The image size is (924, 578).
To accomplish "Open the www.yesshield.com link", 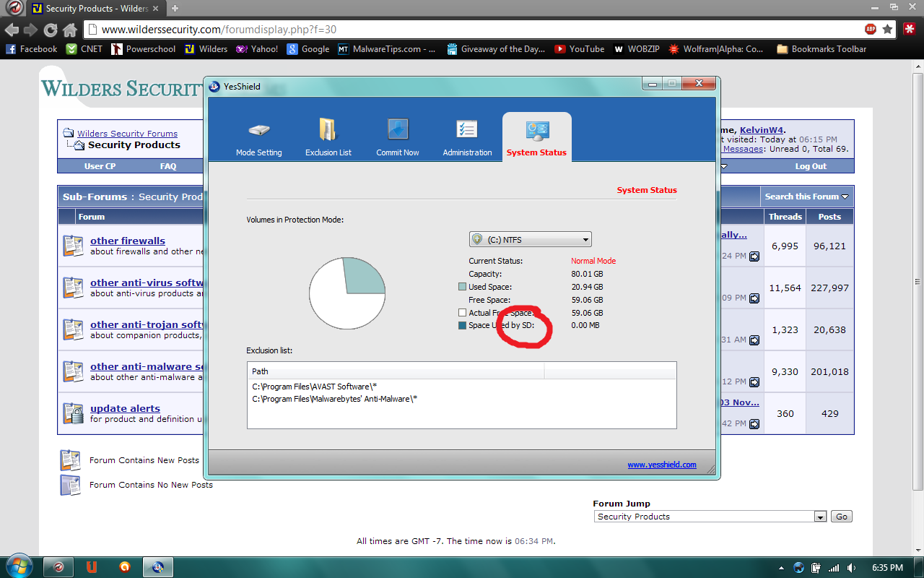I will pyautogui.click(x=662, y=465).
